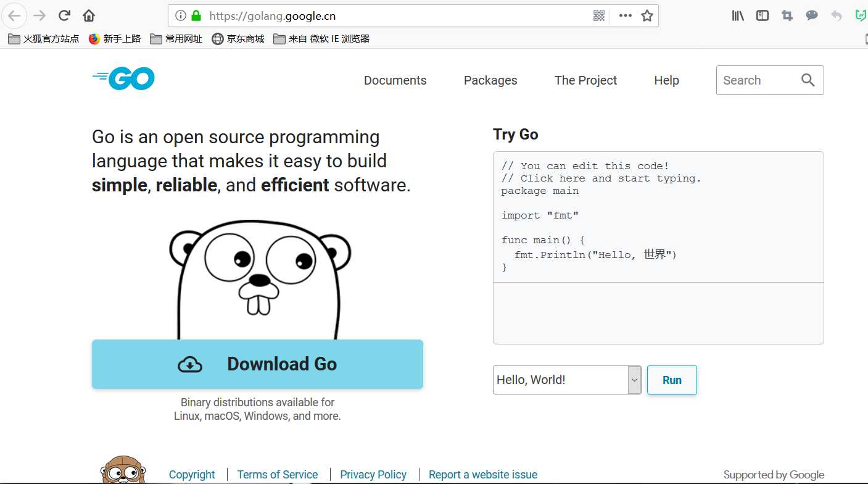Open the 常用网址 bookmark folder
Screen dimensions: 868x484
coord(176,39)
